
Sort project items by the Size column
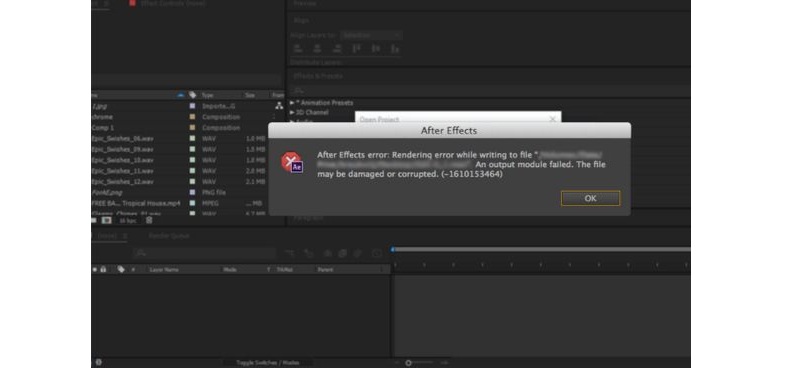point(250,95)
